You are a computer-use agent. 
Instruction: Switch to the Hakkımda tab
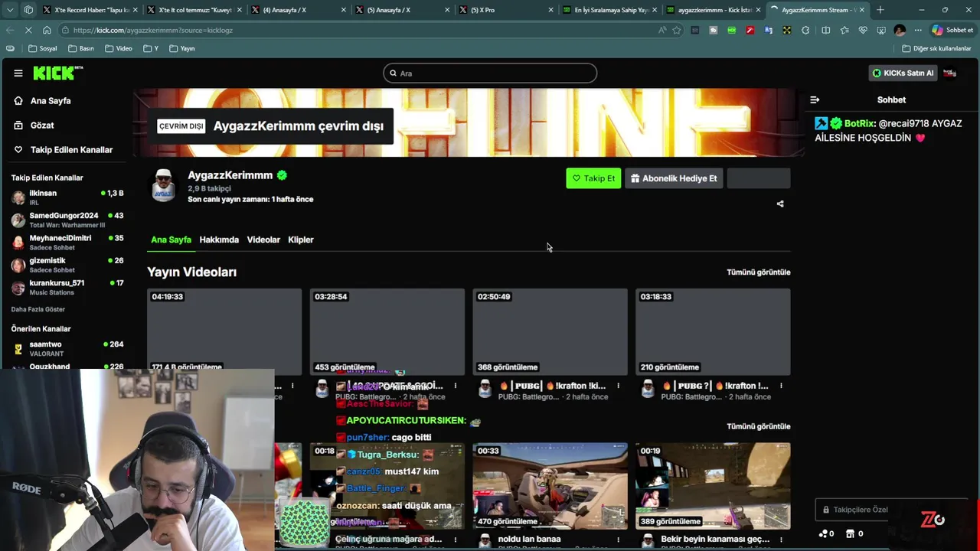click(219, 240)
